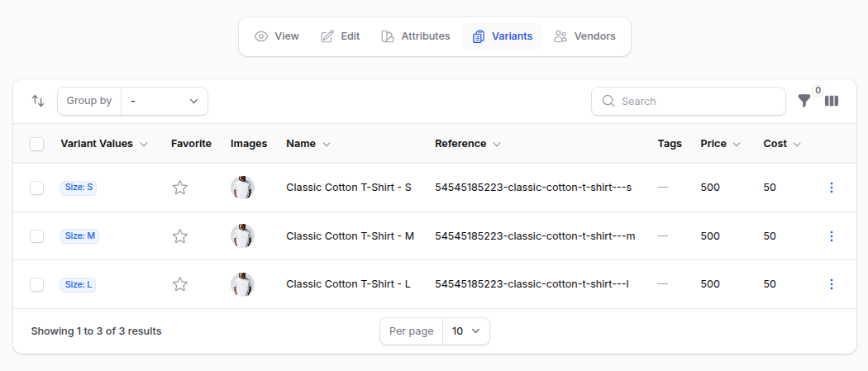Open row actions menu for Size S
The height and width of the screenshot is (371, 868).
coord(831,188)
